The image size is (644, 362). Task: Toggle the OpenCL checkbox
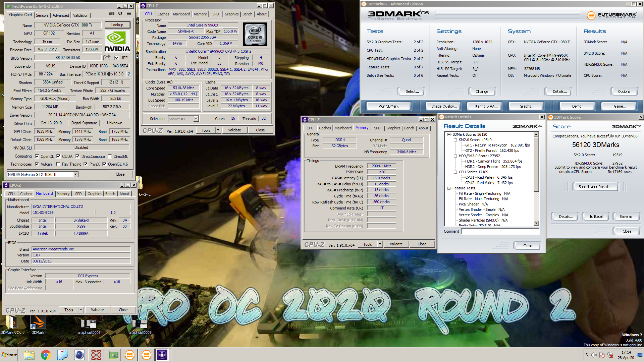coord(37,156)
